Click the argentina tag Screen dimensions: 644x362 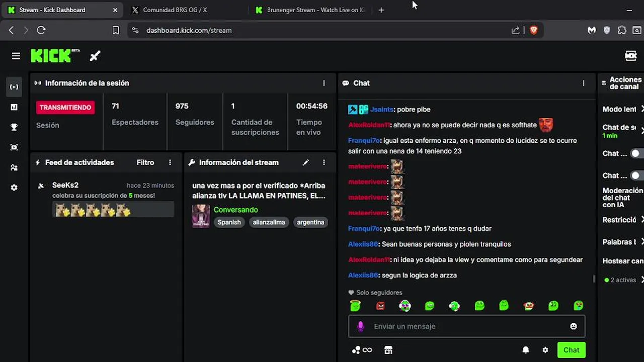point(310,222)
